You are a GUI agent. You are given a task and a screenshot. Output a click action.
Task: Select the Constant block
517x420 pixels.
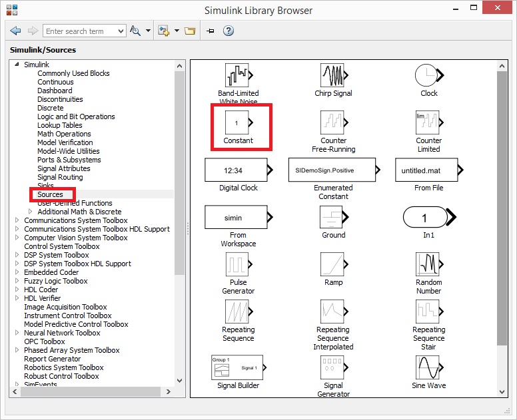coord(239,122)
